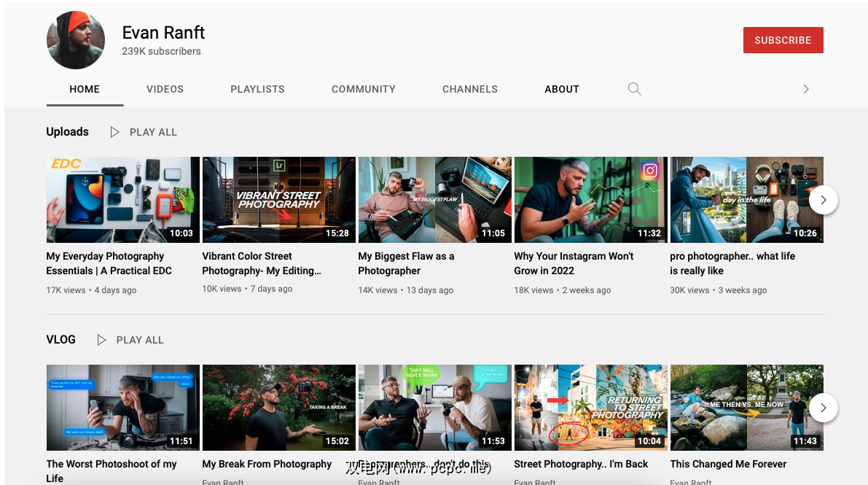Open the day in the life thumbnail
The height and width of the screenshot is (485, 868).
(747, 200)
